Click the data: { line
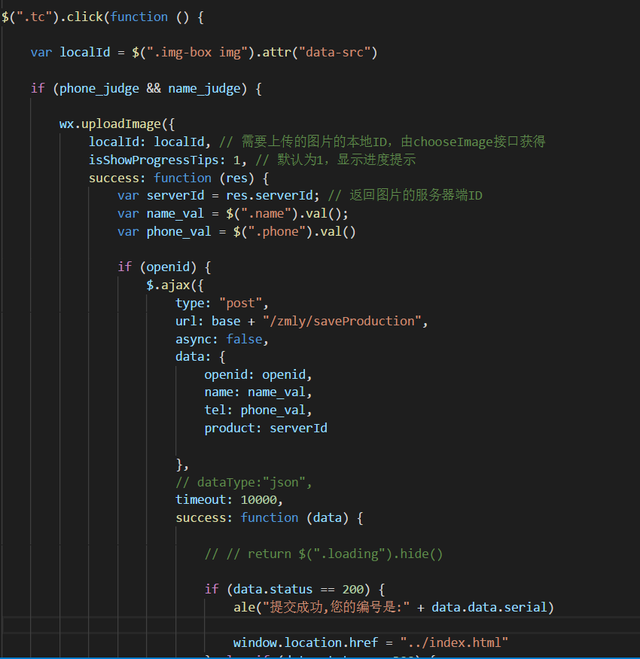 (x=200, y=357)
